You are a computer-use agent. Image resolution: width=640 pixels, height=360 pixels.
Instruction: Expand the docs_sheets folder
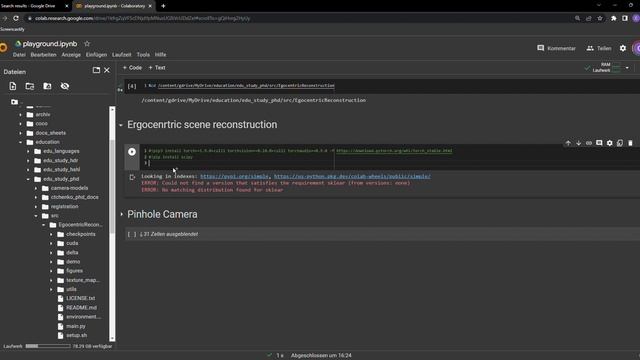tap(20, 133)
